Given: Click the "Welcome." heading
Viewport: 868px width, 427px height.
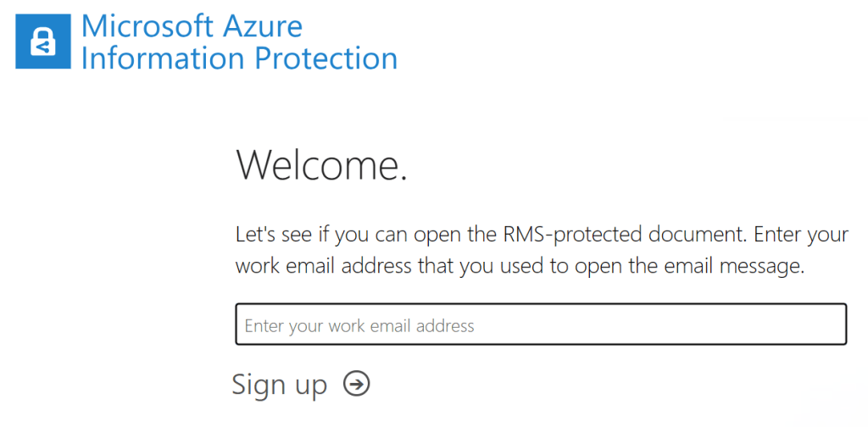Looking at the screenshot, I should point(321,164).
